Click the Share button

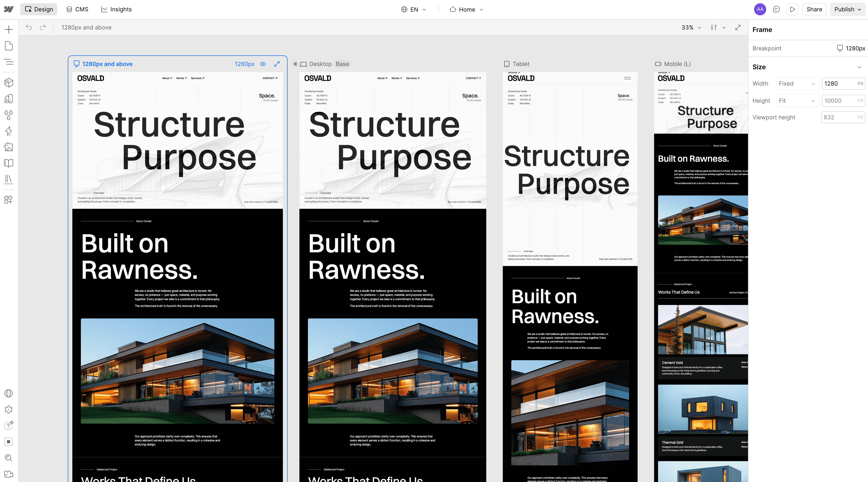(x=814, y=9)
